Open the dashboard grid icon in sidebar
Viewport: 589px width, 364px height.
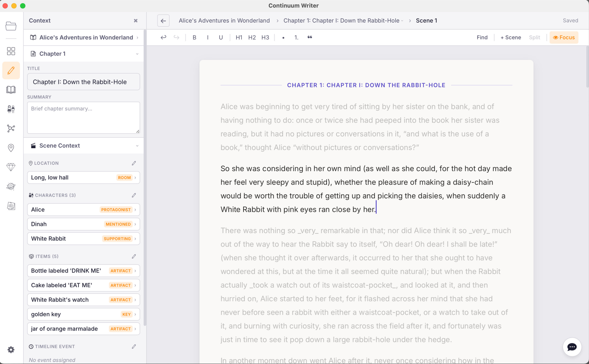(x=11, y=51)
